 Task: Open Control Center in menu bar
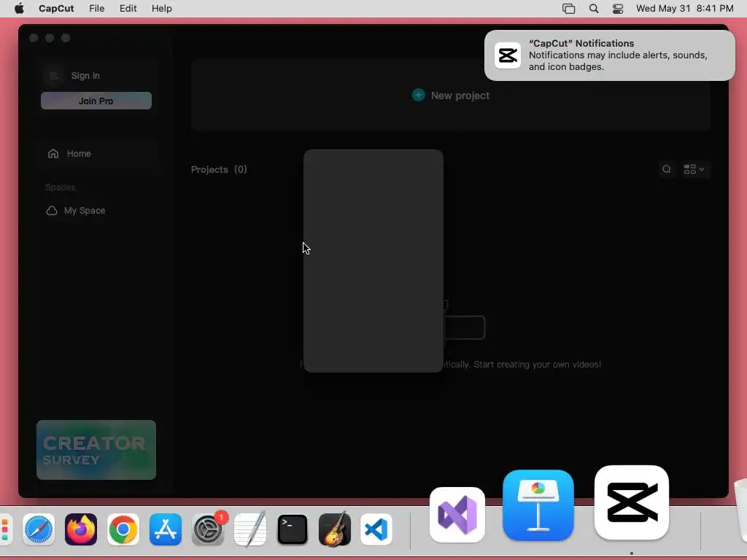click(x=618, y=9)
